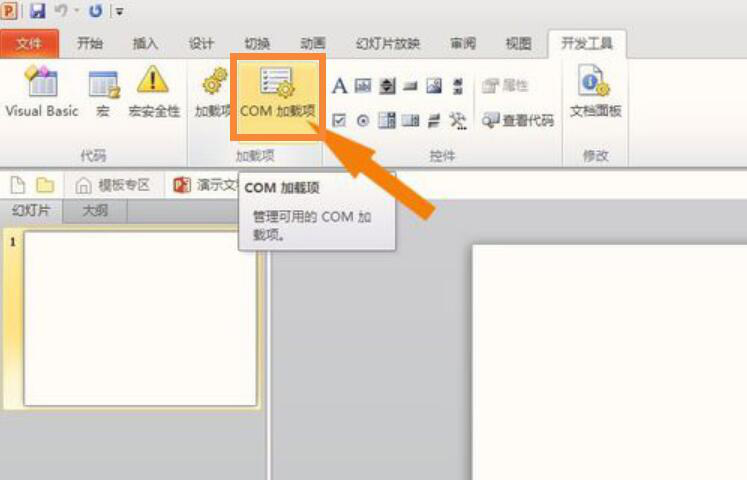
Task: Switch to the 大纲 Outline pane tab
Action: [x=95, y=210]
